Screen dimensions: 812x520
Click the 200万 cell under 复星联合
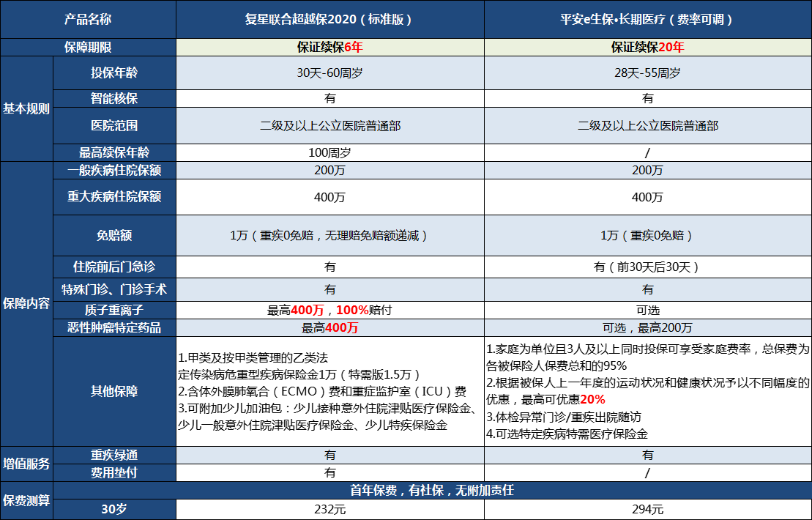click(x=330, y=170)
